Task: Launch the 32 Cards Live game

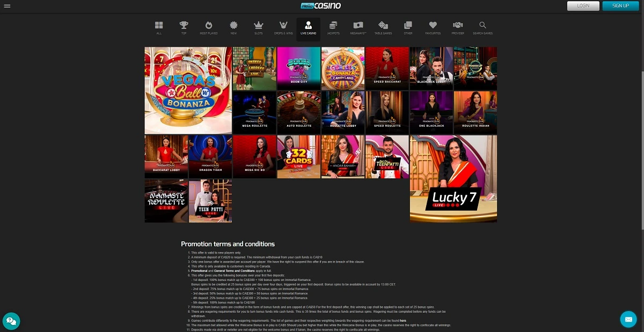Action: 299,156
